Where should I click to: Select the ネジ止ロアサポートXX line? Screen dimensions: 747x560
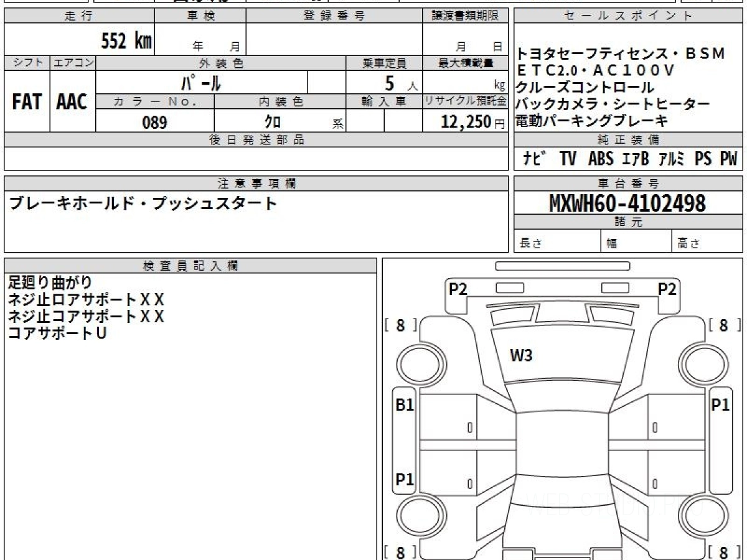point(86,299)
